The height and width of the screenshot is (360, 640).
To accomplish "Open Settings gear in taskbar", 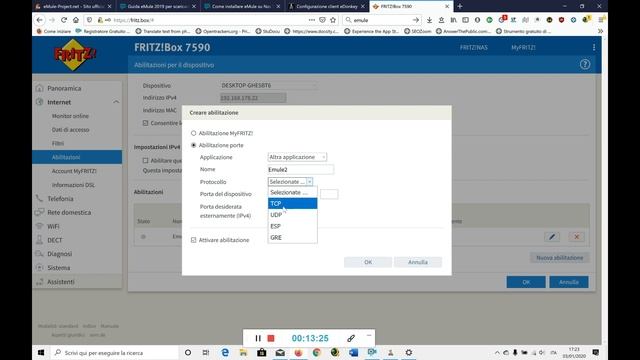I will [x=409, y=352].
